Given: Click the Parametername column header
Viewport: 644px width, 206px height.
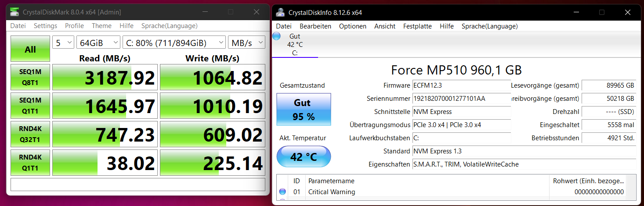Looking at the screenshot, I should (x=427, y=181).
